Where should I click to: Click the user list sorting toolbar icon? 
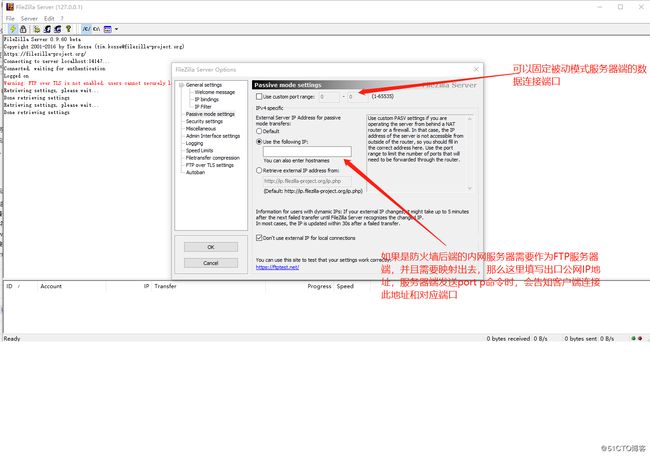[108, 29]
